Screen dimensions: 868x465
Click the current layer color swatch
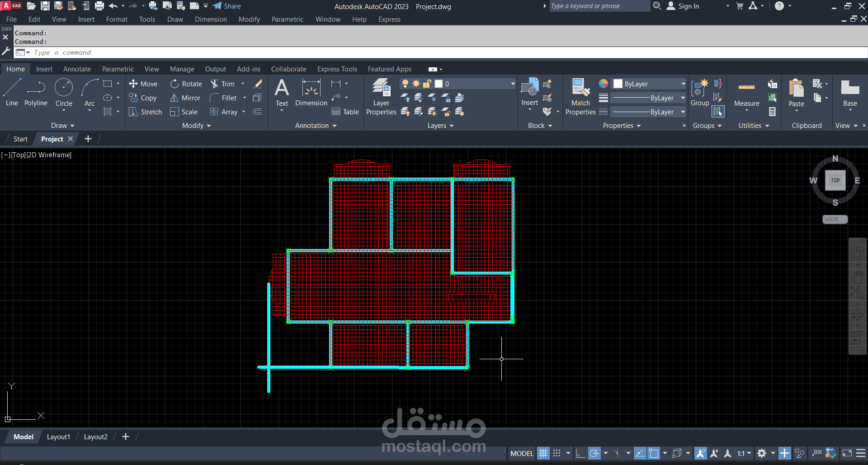439,84
